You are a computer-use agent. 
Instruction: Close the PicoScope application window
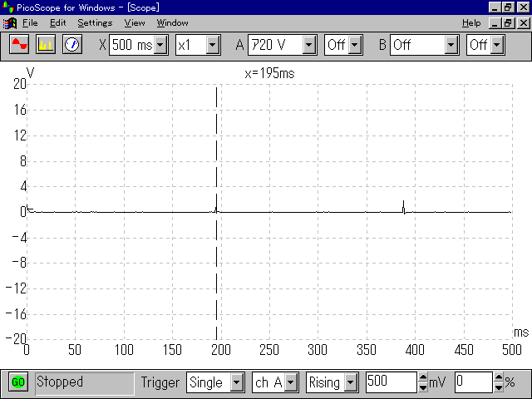point(524,7)
